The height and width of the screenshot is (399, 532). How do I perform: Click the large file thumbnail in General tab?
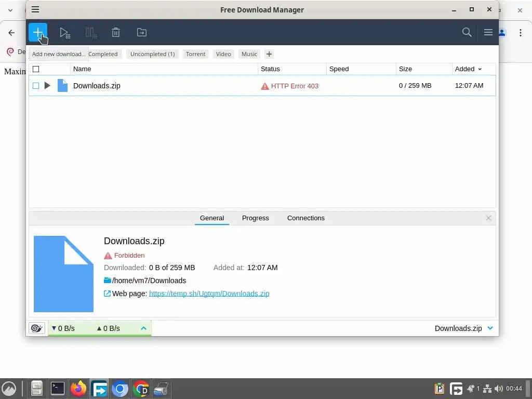(63, 274)
